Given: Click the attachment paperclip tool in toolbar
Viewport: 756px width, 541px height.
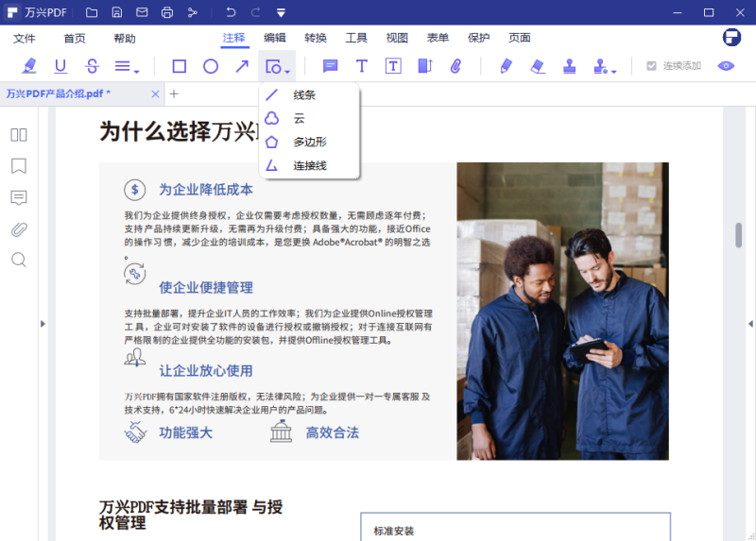Looking at the screenshot, I should tap(455, 66).
